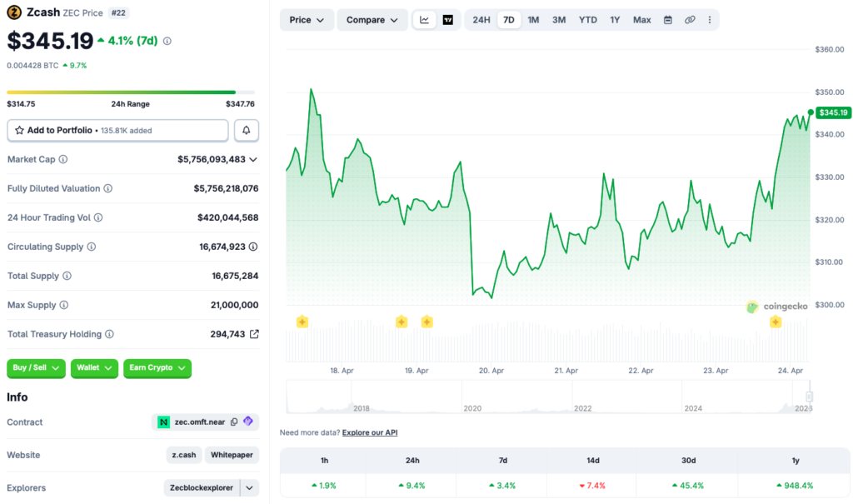Screen dimensions: 853x504
Task: Click the price alert bell icon
Action: (x=246, y=130)
